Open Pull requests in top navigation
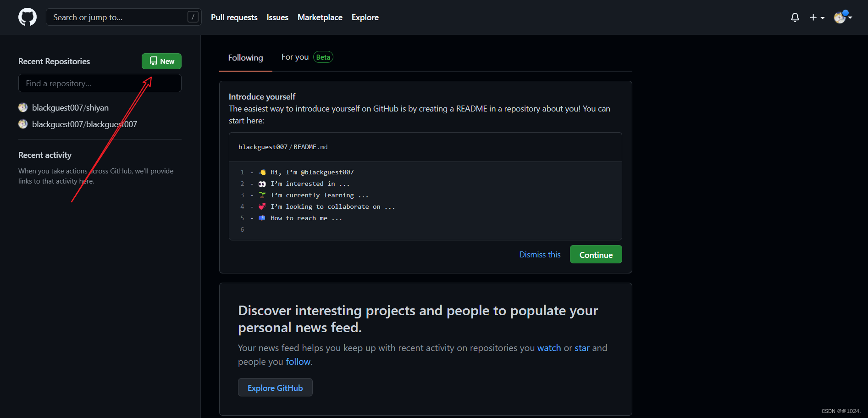 [234, 17]
